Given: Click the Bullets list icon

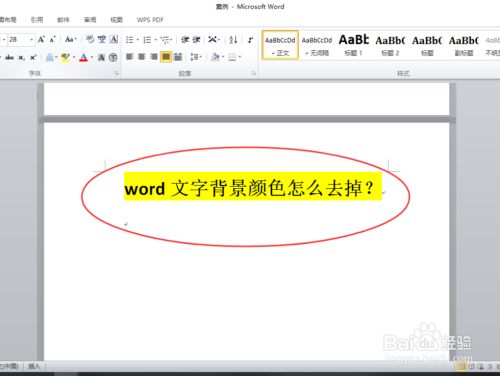Looking at the screenshot, I should coord(129,40).
